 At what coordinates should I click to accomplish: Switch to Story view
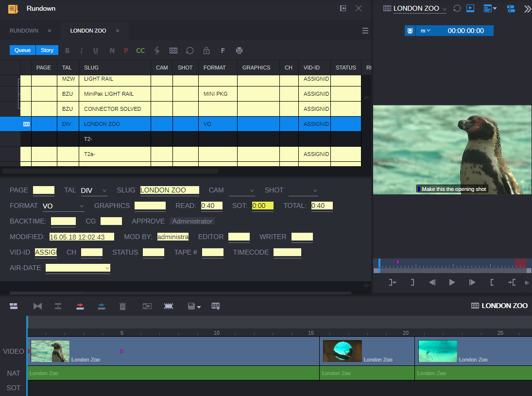[47, 50]
